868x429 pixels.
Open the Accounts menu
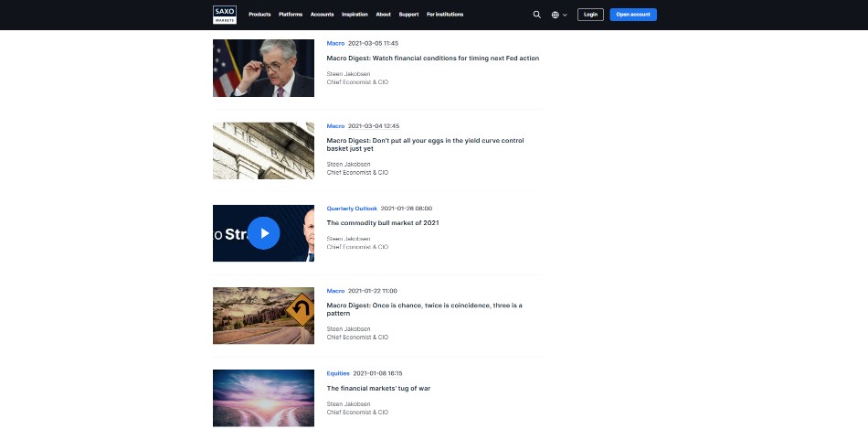(322, 15)
